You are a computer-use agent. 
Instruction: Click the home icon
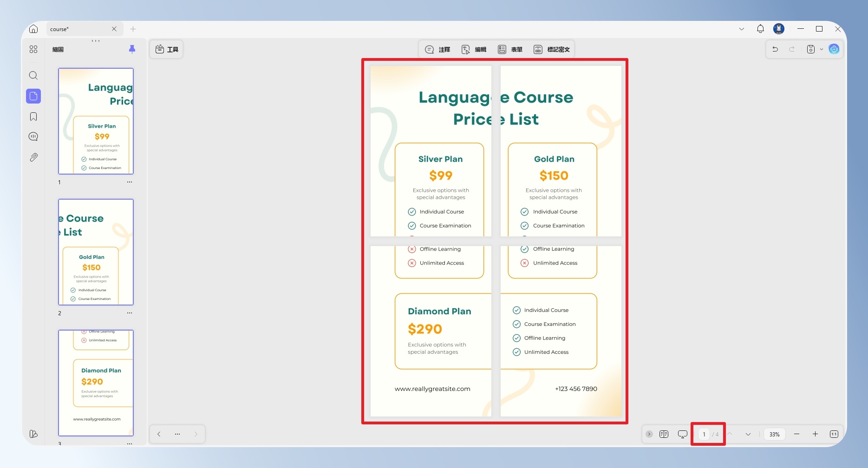(x=33, y=29)
